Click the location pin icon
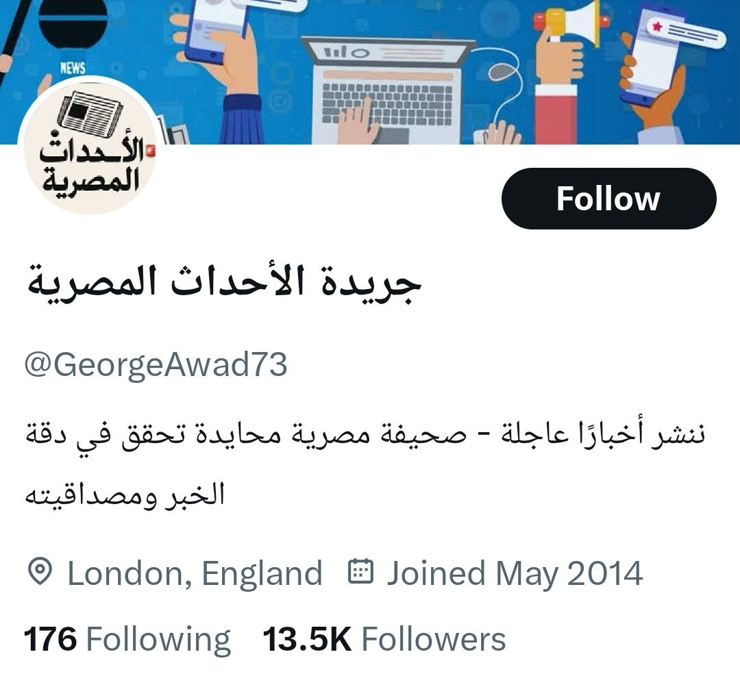The image size is (740, 700). [40, 572]
